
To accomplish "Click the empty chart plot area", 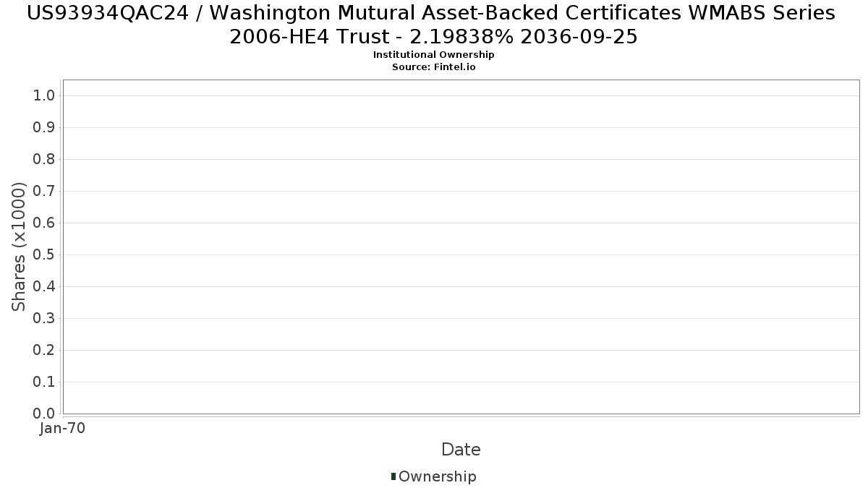I will [461, 247].
